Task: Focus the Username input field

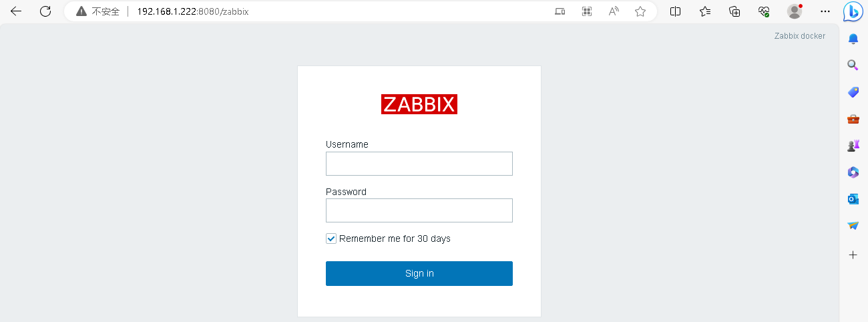Action: pyautogui.click(x=419, y=164)
